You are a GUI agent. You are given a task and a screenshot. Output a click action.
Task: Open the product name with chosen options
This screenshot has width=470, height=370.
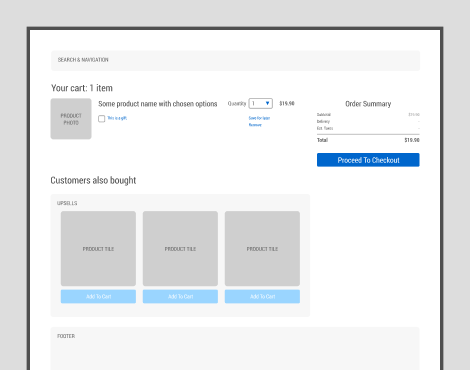click(x=158, y=104)
